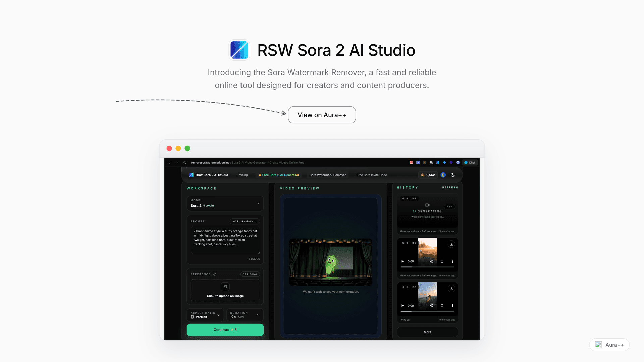Open the Pricing nav item
Screen dimensions: 644x362
pos(243,175)
